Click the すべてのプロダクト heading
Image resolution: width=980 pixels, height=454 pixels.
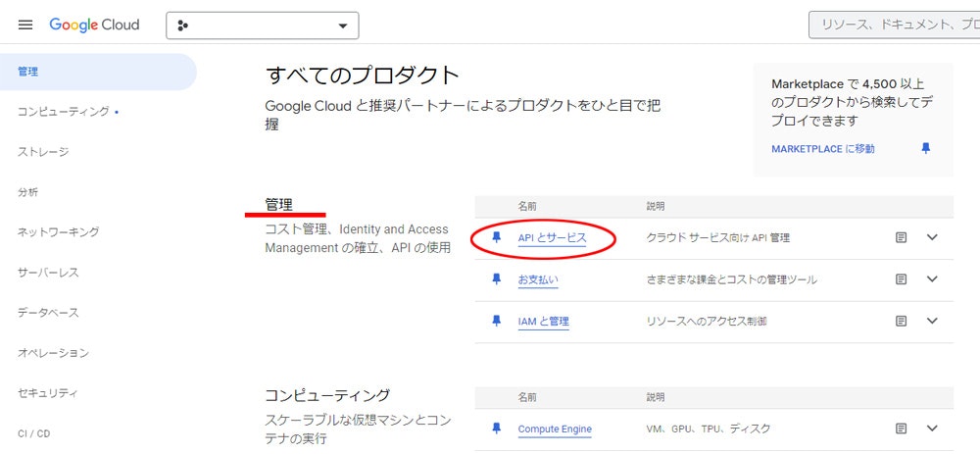[x=363, y=76]
